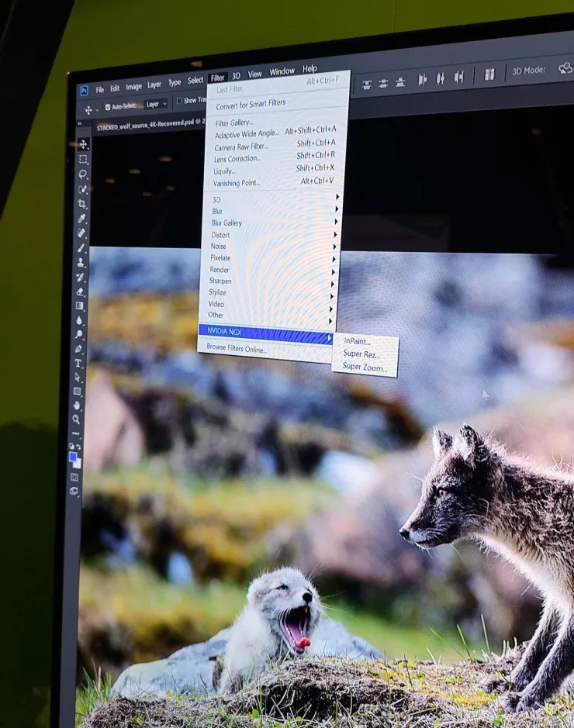Select the Crop tool
Screen dimensions: 574x728
[x=82, y=204]
